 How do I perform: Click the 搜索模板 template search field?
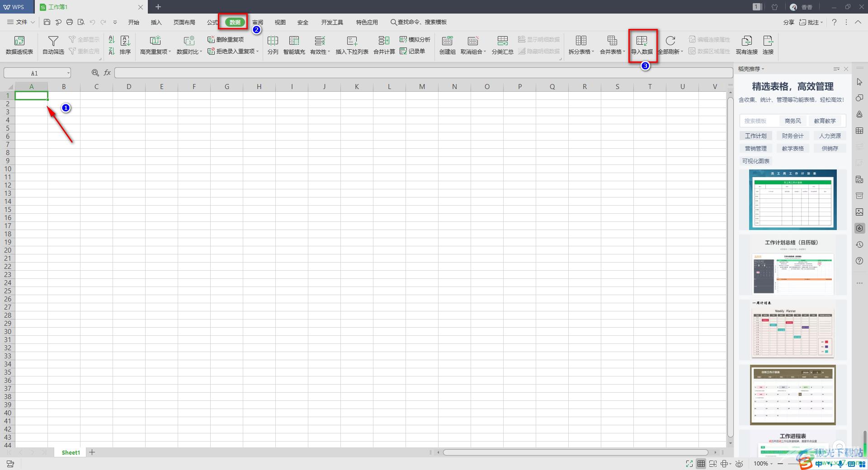759,121
